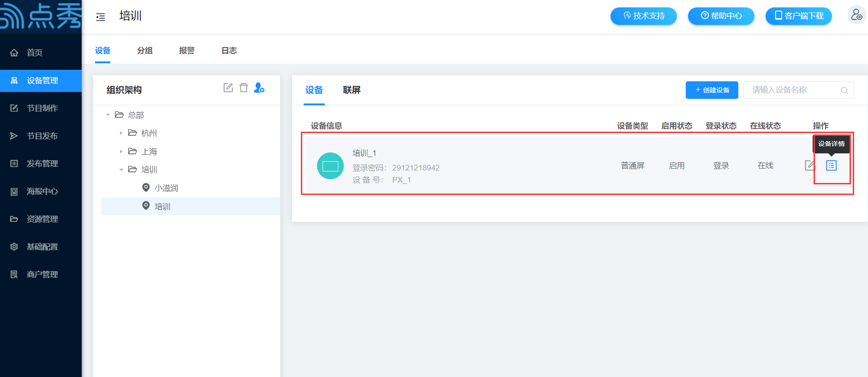This screenshot has width=868, height=377.
Task: Click the device number PX_1
Action: tap(401, 180)
